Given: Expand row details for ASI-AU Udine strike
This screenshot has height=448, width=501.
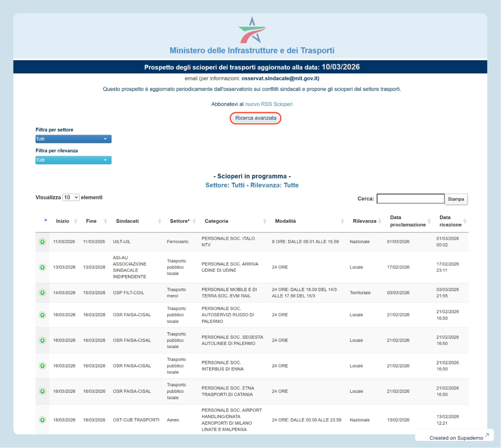Looking at the screenshot, I should pyautogui.click(x=42, y=267).
